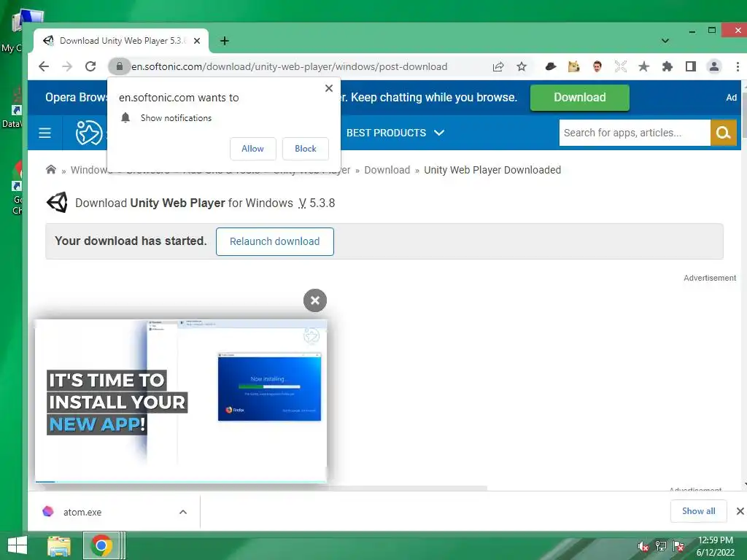
Task: Open the network tray icon
Action: pos(661,546)
